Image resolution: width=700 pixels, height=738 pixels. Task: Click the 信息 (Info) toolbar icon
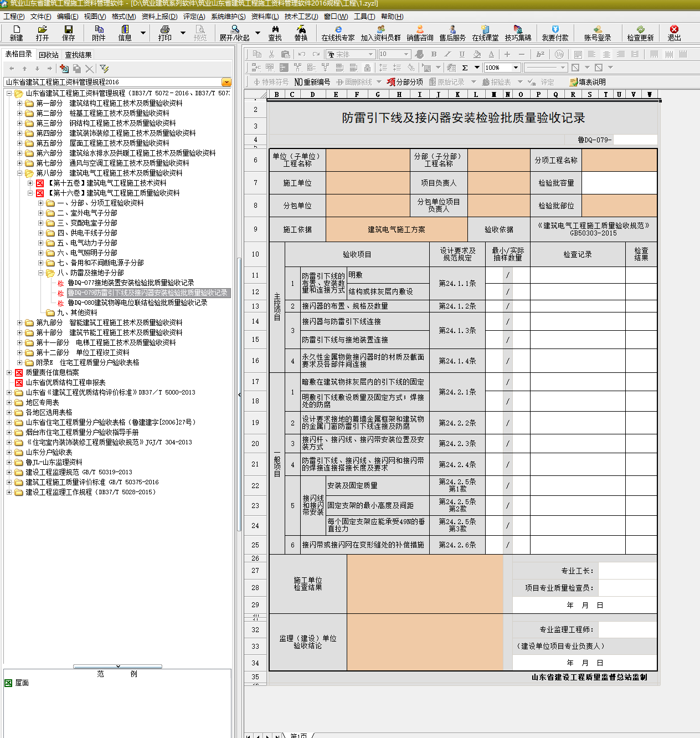tap(125, 33)
